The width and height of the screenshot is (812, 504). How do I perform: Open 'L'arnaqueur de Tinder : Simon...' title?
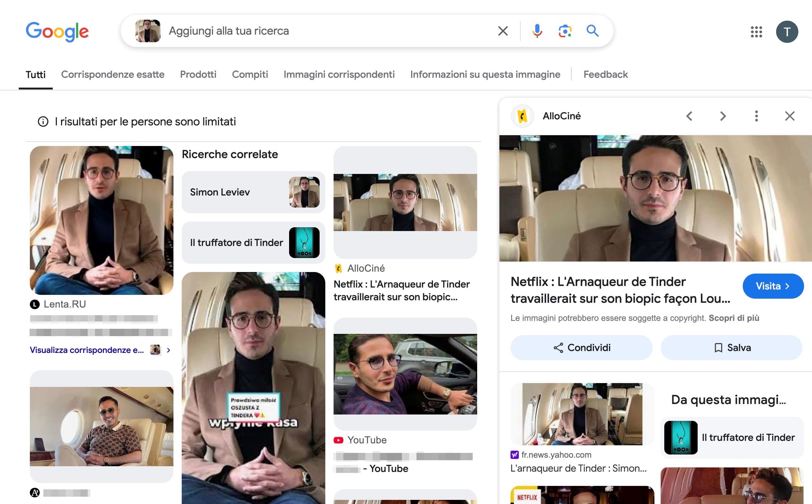[578, 468]
